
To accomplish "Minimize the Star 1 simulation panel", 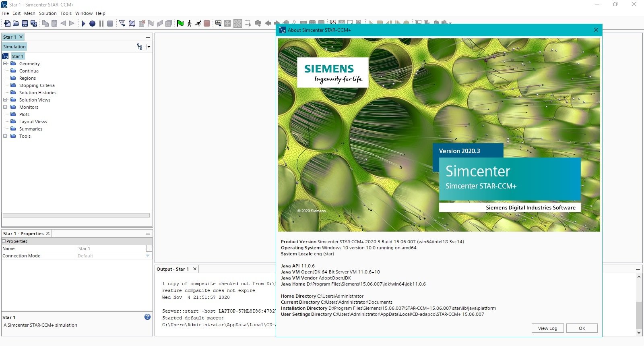I will pyautogui.click(x=148, y=37).
